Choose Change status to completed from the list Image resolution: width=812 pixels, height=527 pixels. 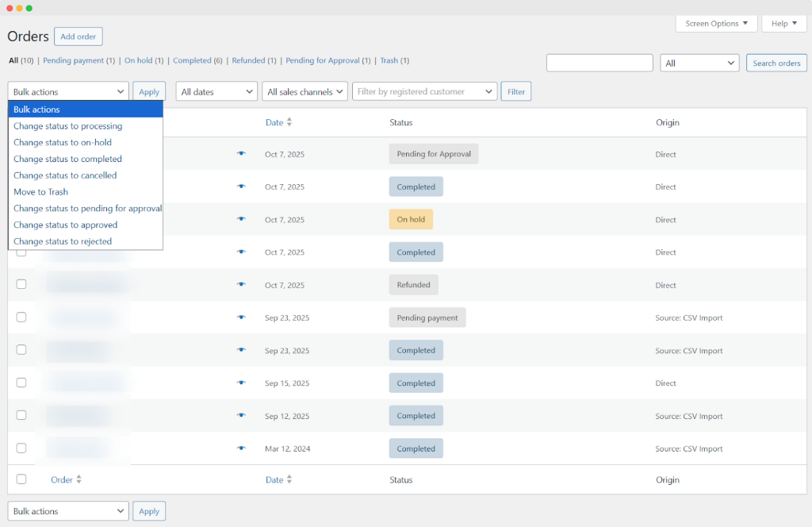point(67,159)
